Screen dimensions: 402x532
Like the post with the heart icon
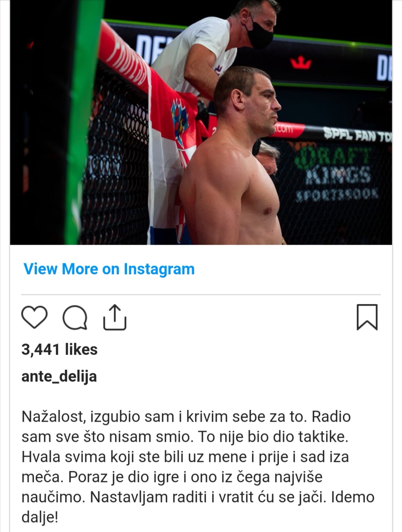[x=34, y=317]
